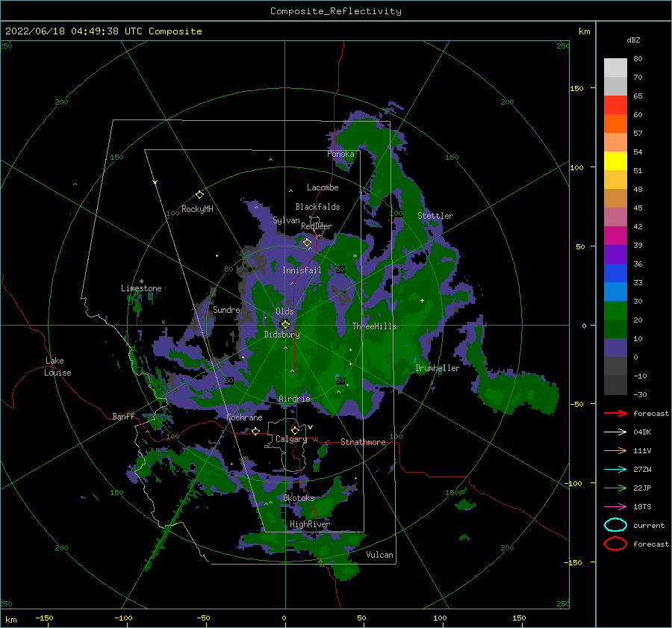Click the Ponoka label

[x=340, y=154]
